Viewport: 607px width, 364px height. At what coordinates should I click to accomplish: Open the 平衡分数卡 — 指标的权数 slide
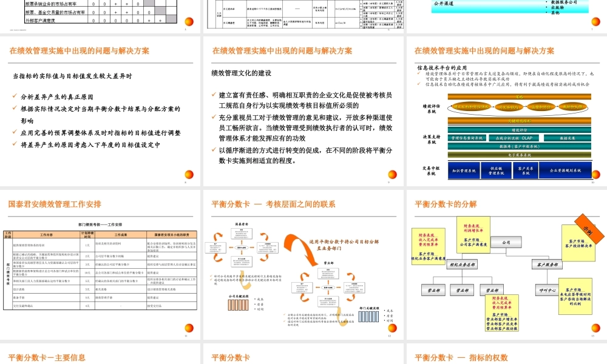(x=507, y=354)
